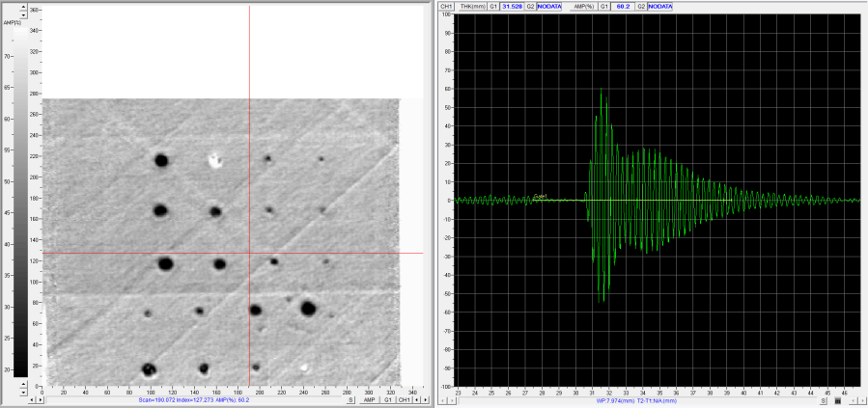Image resolution: width=868 pixels, height=408 pixels.
Task: Click the S button below the A-scan waveform
Action: (x=824, y=399)
